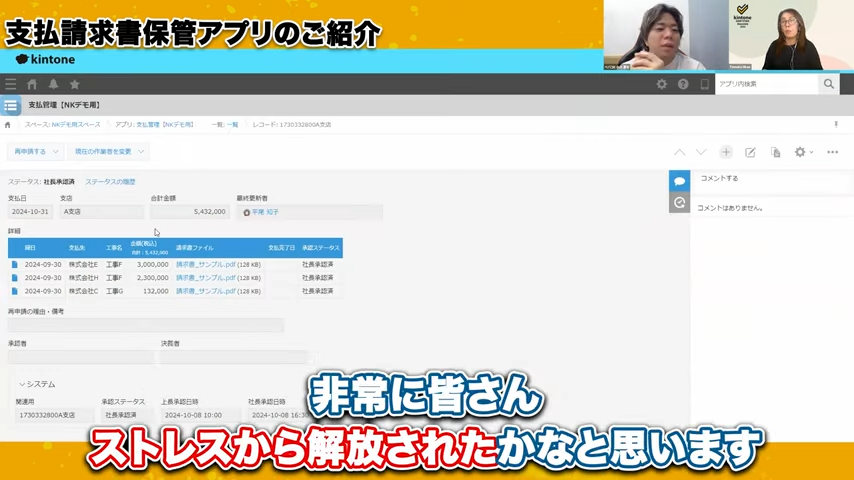Go to the next record with the down arrow
Viewport: 854px width, 480px height.
click(701, 153)
